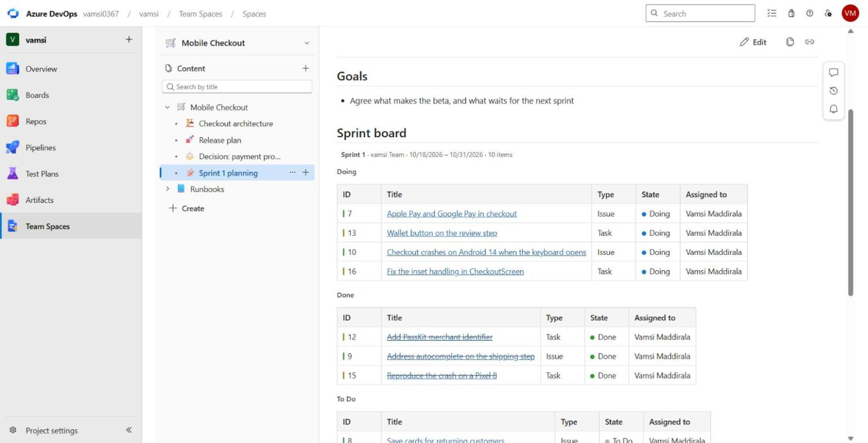The image size is (868, 443).
Task: Add subpage under Sprint 1 planning
Action: (x=306, y=172)
